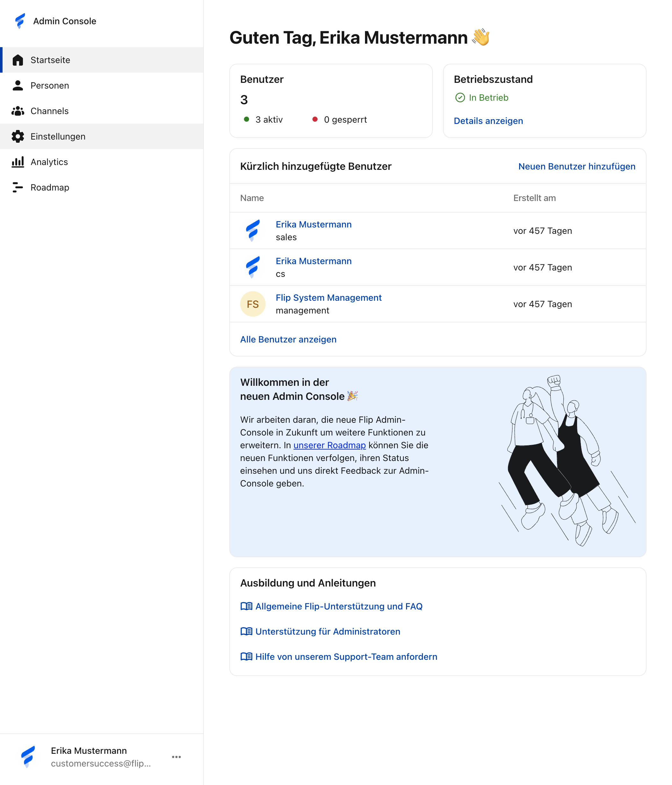The image size is (672, 785).
Task: Open the three-dots account menu
Action: (x=176, y=757)
